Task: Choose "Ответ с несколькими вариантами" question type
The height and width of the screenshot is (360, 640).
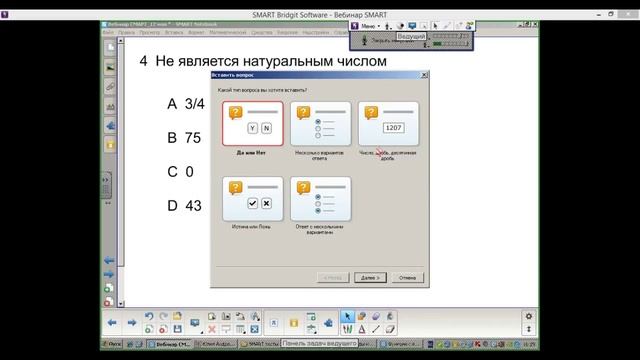Action: tap(320, 199)
